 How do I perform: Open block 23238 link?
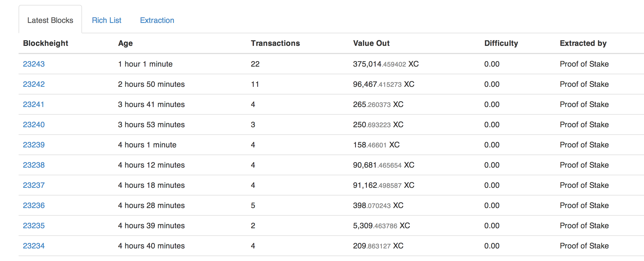tap(34, 165)
